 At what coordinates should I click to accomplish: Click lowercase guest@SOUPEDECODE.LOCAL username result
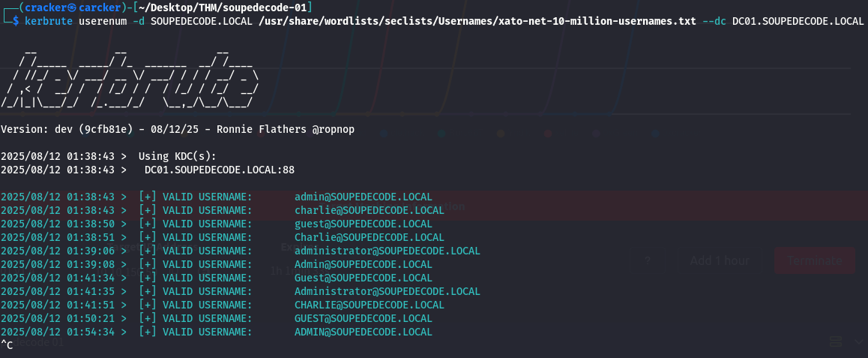coord(363,224)
